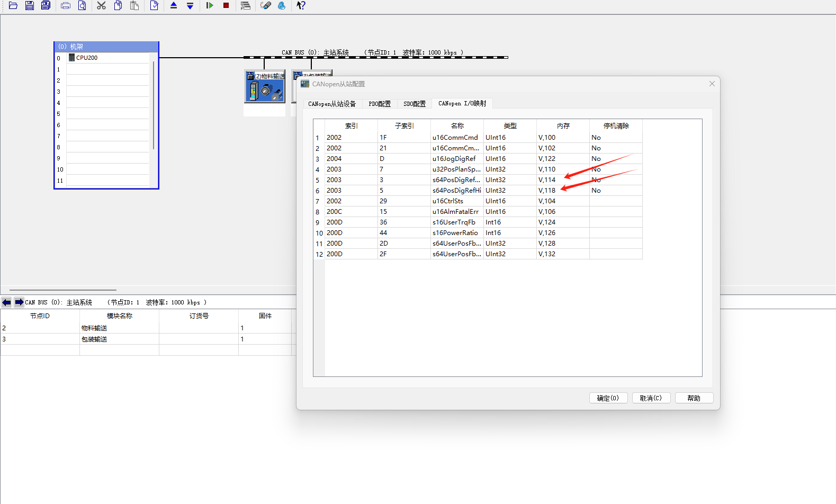This screenshot has height=504, width=836.
Task: Click the V,118 memory cell
Action: tap(563, 191)
